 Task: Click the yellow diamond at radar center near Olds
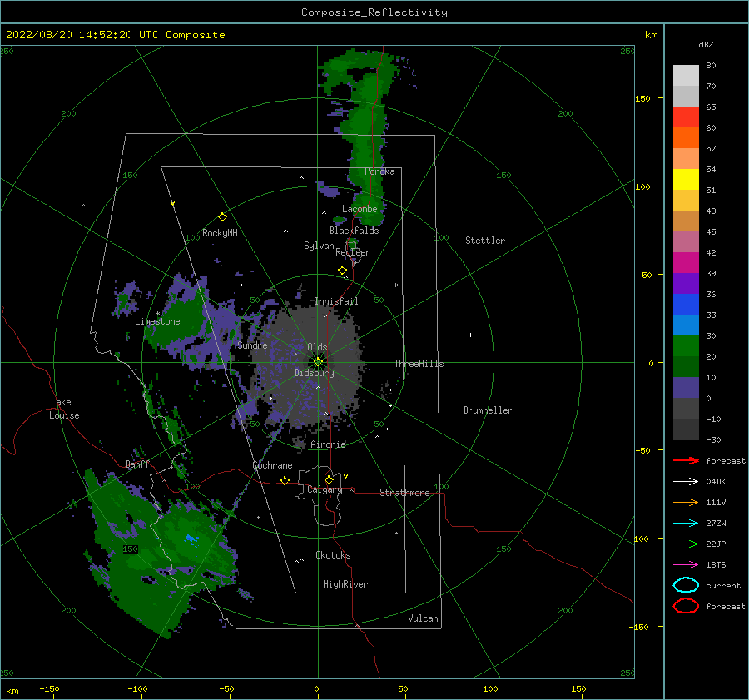(x=318, y=362)
